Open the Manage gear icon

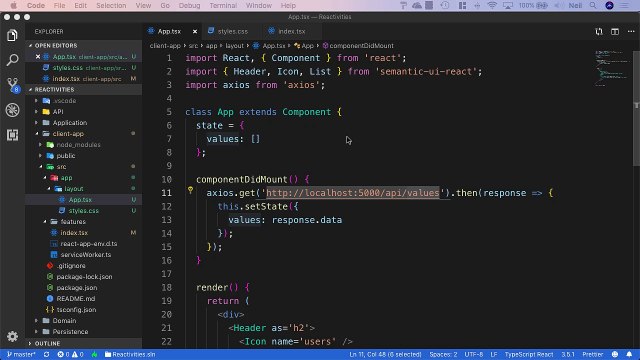click(12, 336)
